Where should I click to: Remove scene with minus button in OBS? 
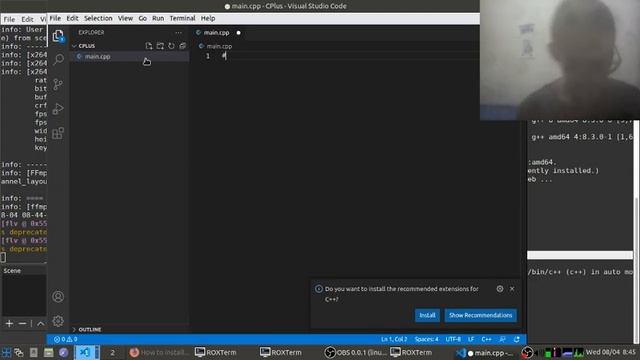tap(22, 324)
